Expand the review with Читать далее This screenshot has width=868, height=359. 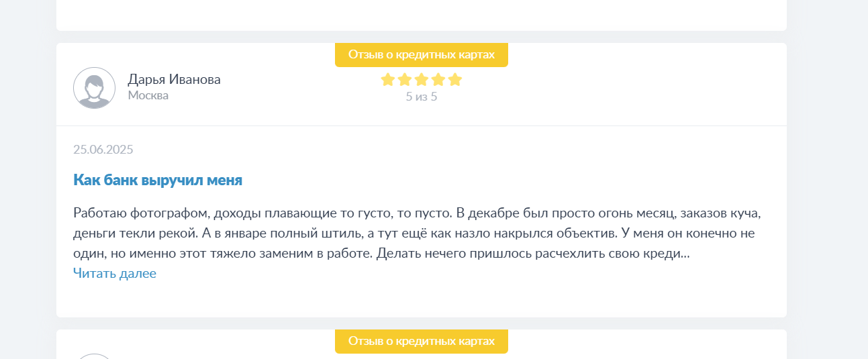point(115,273)
